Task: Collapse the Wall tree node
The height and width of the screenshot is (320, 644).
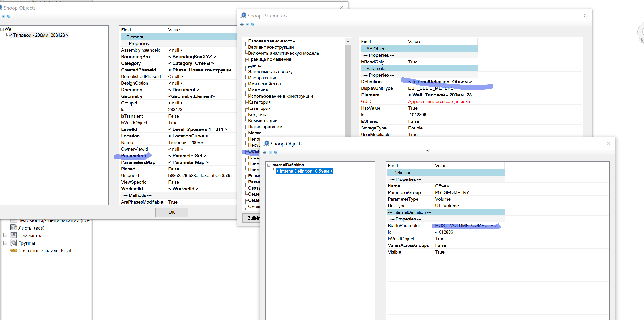Action: (2, 29)
